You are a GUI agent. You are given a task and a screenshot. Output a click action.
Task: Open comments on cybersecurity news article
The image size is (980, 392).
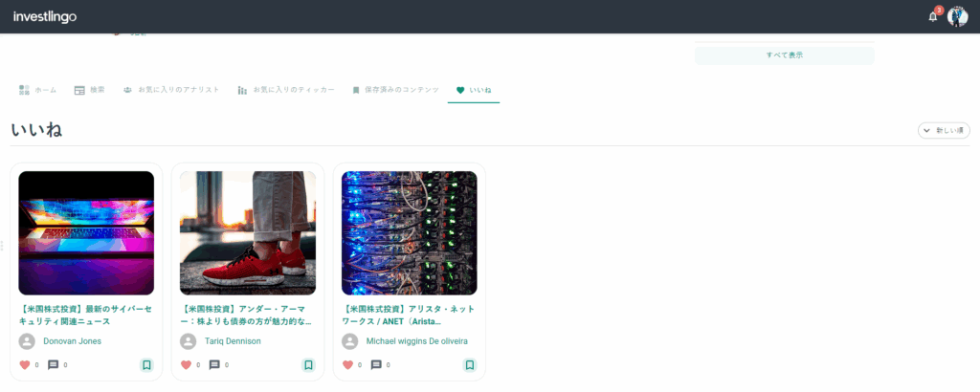pyautogui.click(x=53, y=364)
